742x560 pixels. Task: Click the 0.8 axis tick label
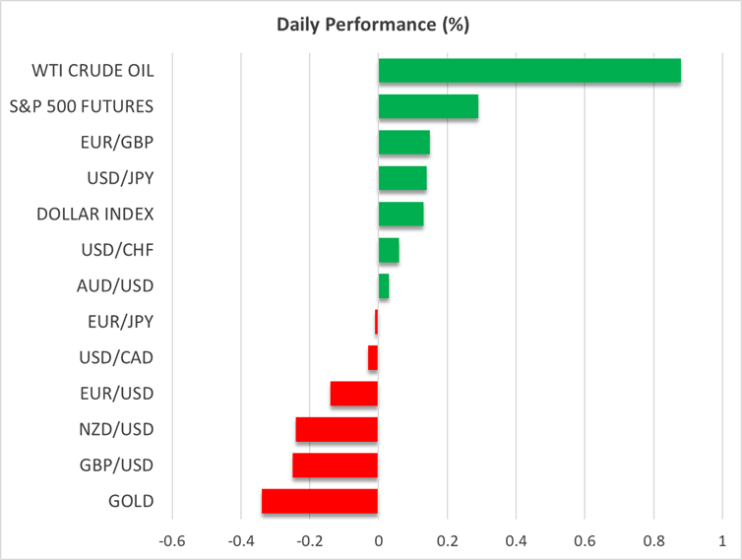tap(653, 541)
